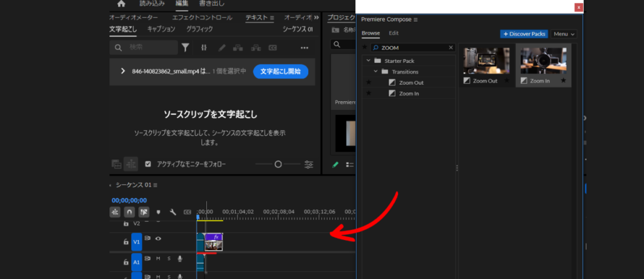The image size is (644, 279).
Task: Uncheck the アクティブなモニターをフォロー checkbox
Action: (148, 164)
